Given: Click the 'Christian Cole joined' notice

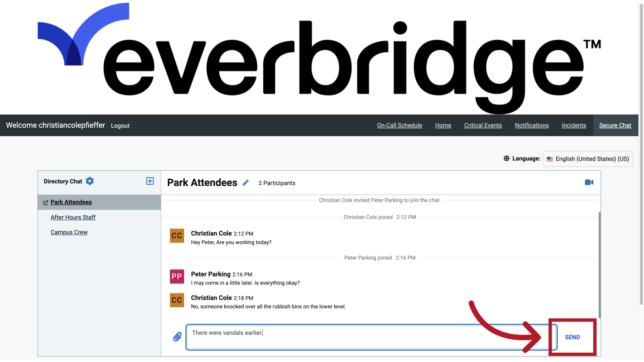Looking at the screenshot, I should pos(380,217).
